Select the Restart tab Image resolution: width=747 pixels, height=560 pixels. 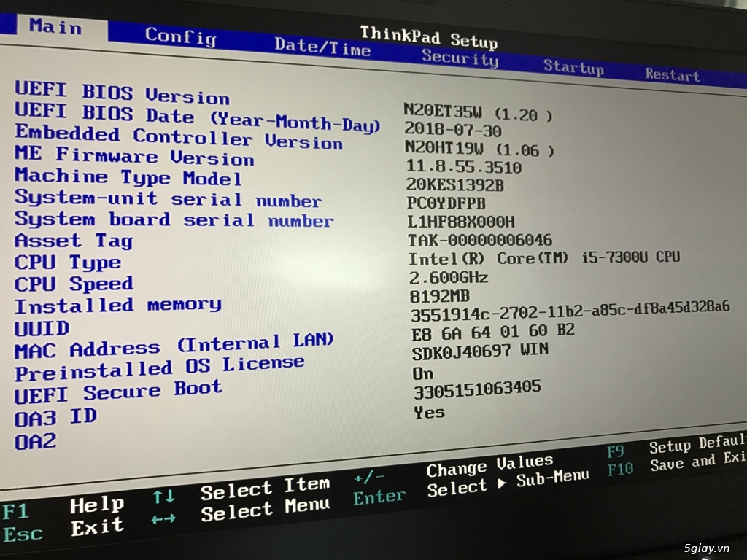click(672, 75)
